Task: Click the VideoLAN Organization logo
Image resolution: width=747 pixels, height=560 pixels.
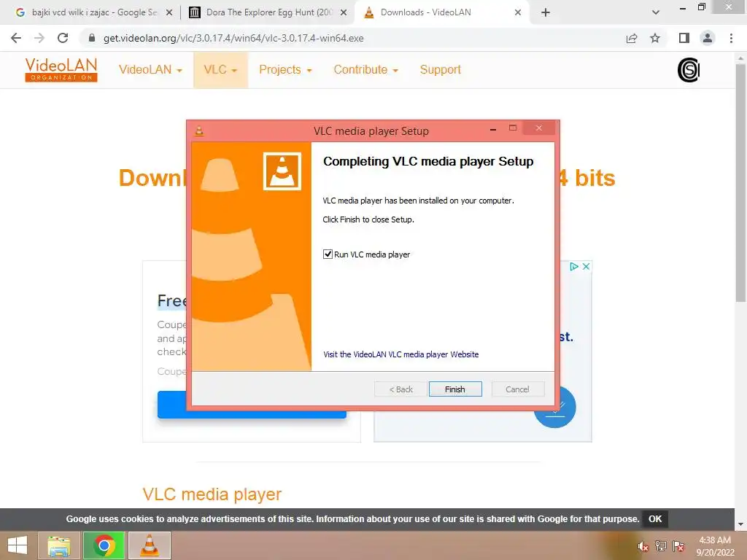Action: pos(61,69)
